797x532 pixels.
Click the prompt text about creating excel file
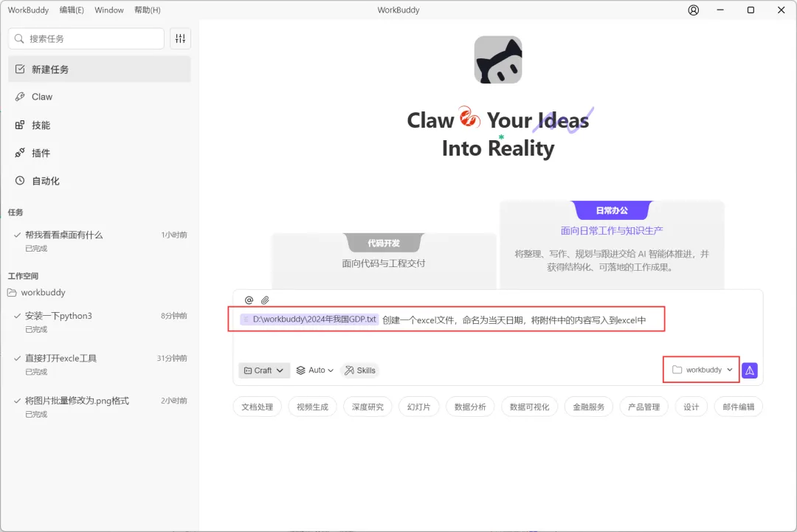click(x=514, y=320)
